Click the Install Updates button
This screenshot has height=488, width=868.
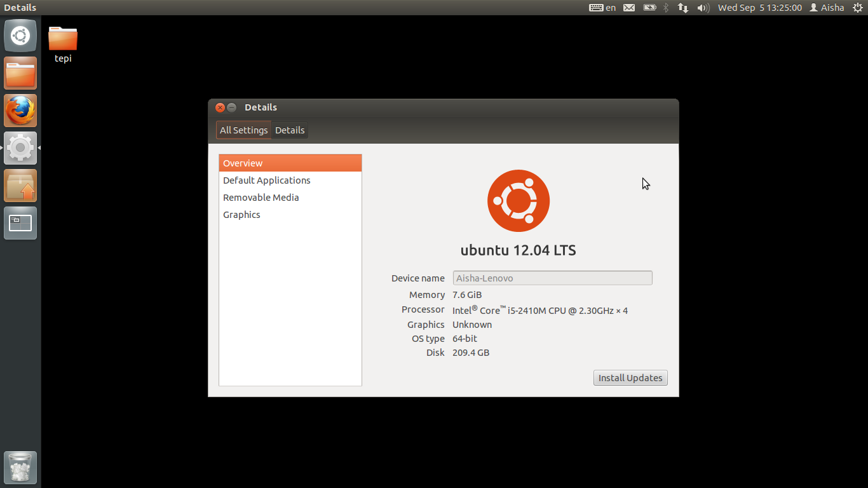[630, 378]
